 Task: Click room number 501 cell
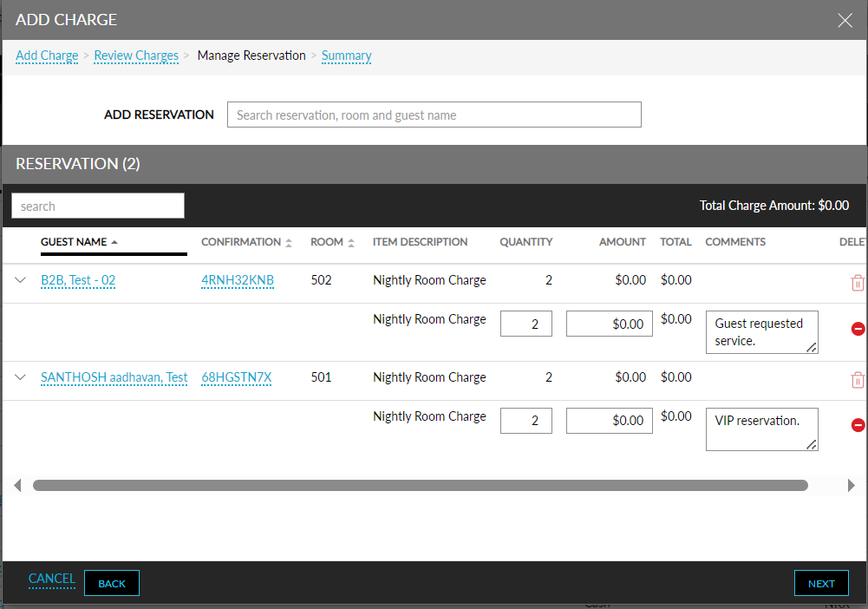[321, 377]
